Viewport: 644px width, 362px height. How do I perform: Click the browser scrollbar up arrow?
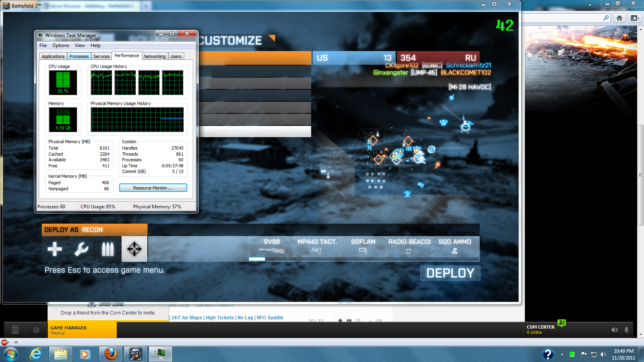pyautogui.click(x=640, y=29)
